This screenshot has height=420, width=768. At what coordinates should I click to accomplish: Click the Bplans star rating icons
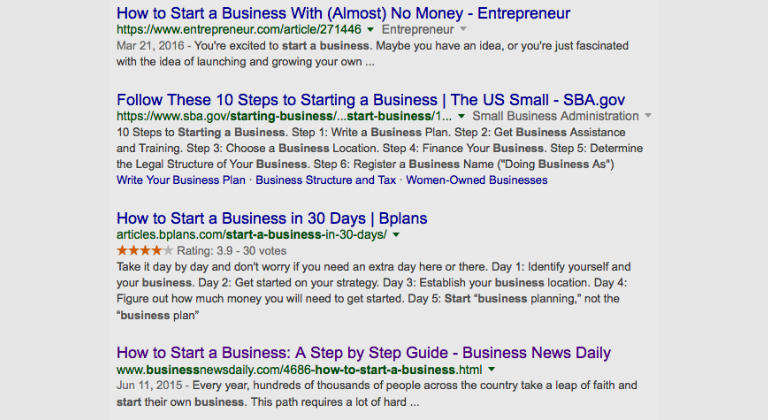click(x=144, y=250)
